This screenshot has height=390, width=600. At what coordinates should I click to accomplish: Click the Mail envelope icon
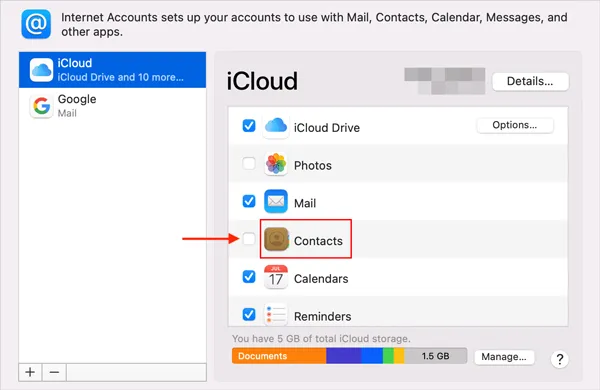pos(276,201)
